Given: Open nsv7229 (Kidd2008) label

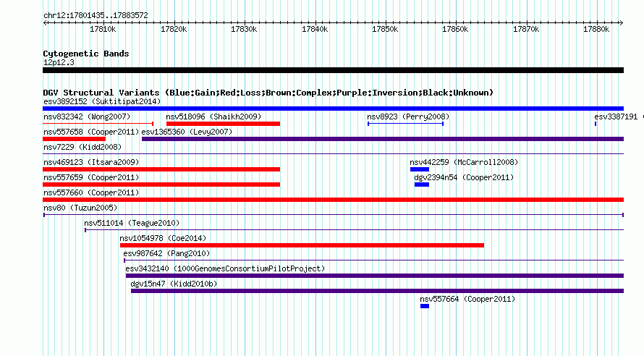Looking at the screenshot, I should 82,147.
